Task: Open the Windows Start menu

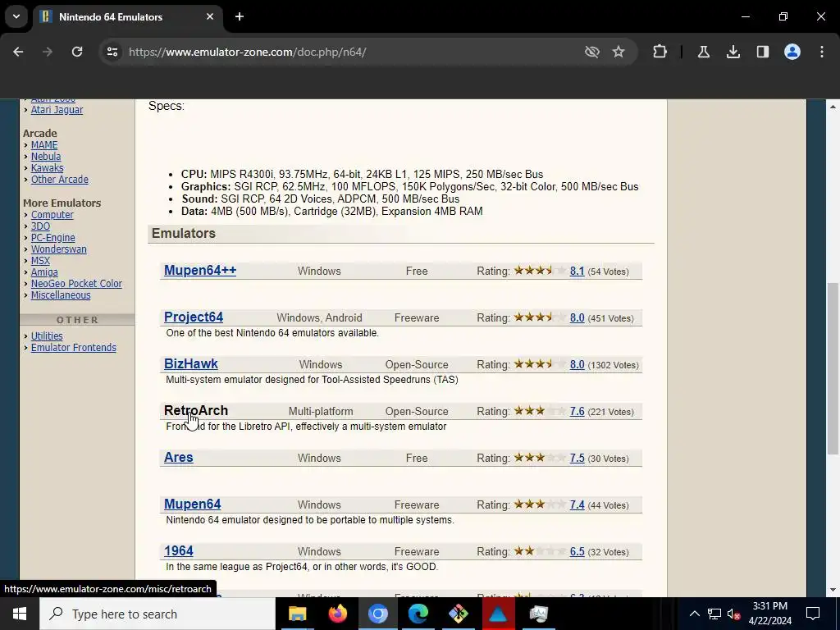Action: [20, 614]
